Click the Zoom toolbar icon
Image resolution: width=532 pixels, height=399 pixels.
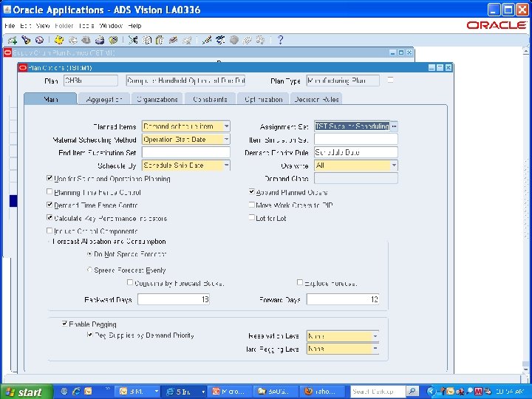coord(220,41)
